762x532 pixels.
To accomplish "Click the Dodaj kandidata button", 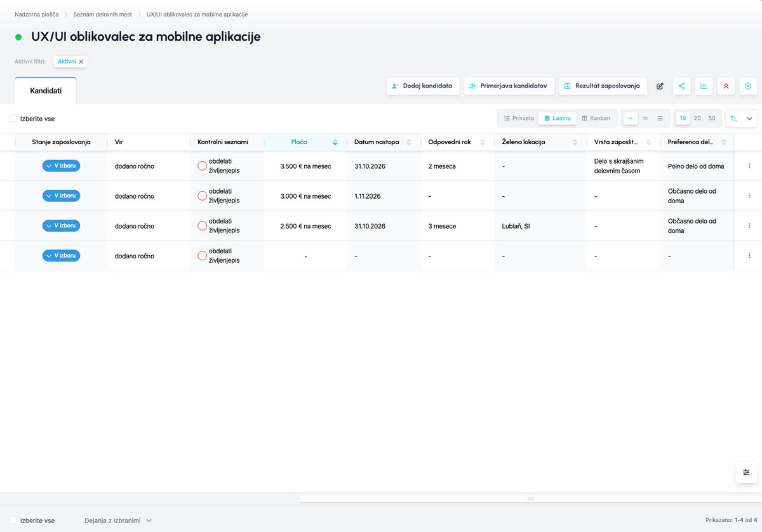I will coord(423,86).
